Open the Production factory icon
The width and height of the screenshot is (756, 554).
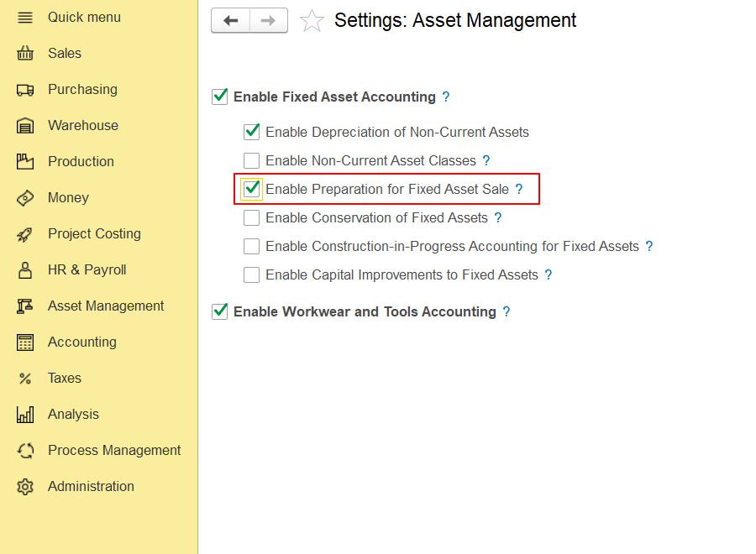(25, 161)
